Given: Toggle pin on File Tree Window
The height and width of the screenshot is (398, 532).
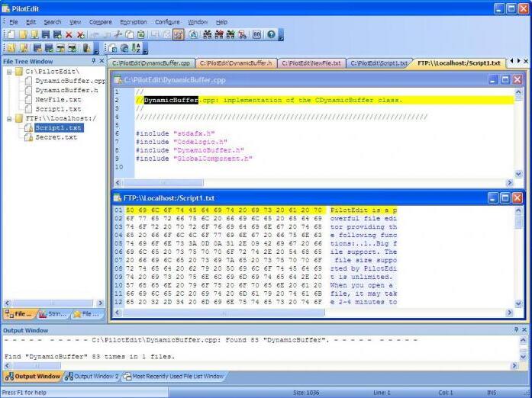Looking at the screenshot, I should (x=94, y=61).
